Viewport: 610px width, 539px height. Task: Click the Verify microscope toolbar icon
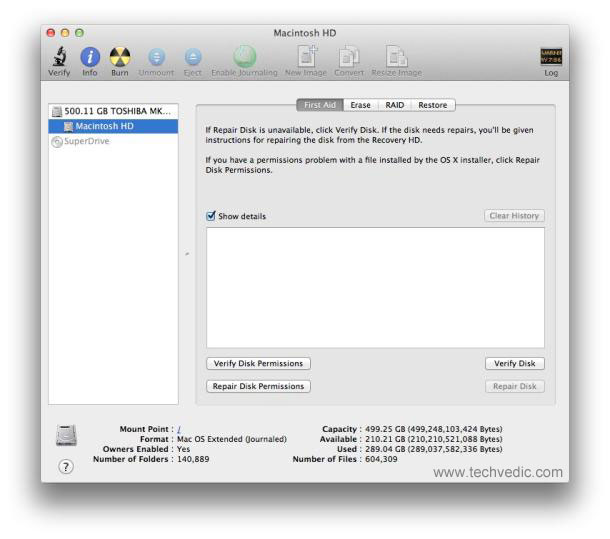tap(60, 57)
